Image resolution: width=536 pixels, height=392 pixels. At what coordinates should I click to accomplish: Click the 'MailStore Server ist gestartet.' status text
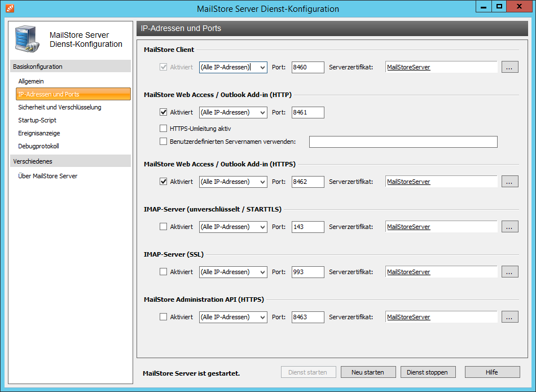point(191,373)
